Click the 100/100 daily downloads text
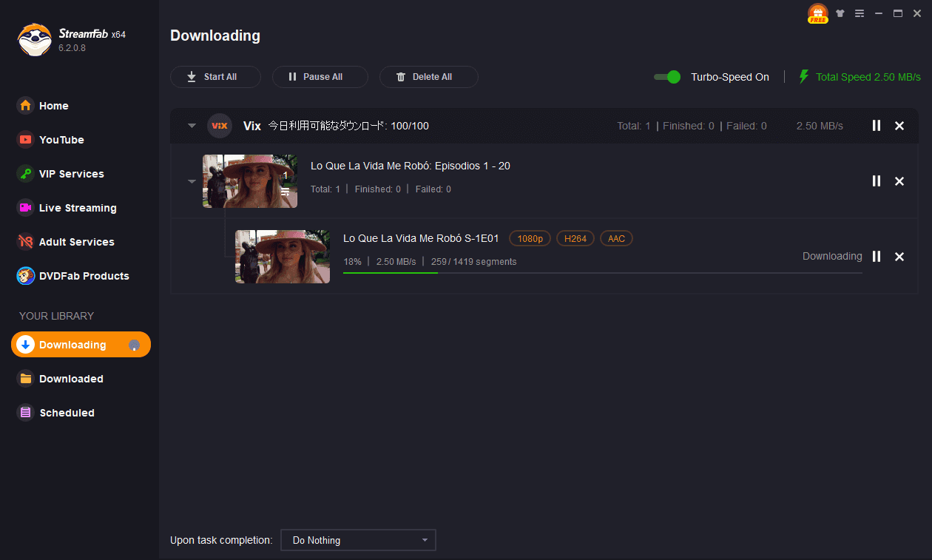 pos(410,126)
